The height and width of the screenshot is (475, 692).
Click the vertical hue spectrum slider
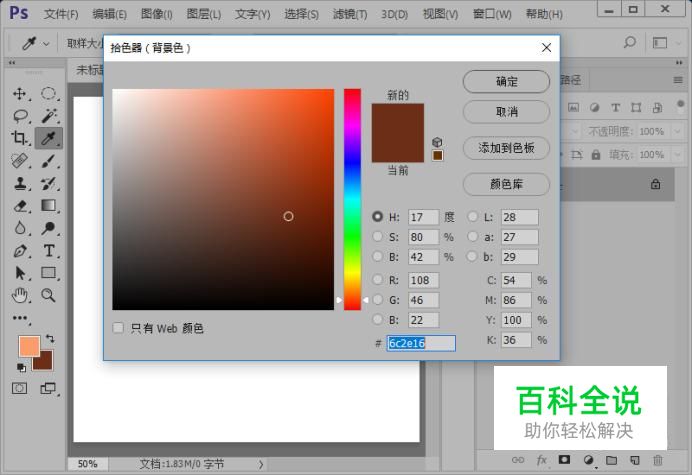[x=352, y=199]
